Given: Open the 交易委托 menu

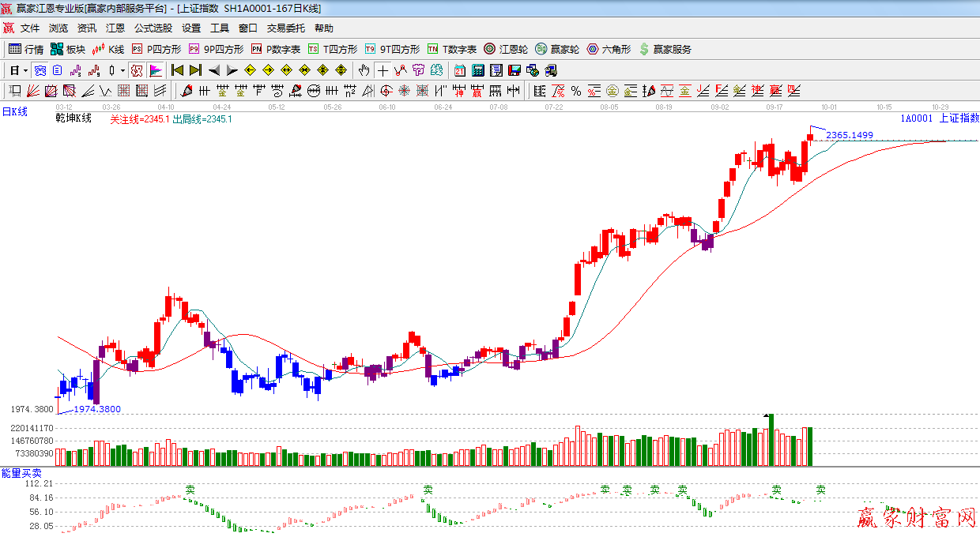Looking at the screenshot, I should coord(285,28).
